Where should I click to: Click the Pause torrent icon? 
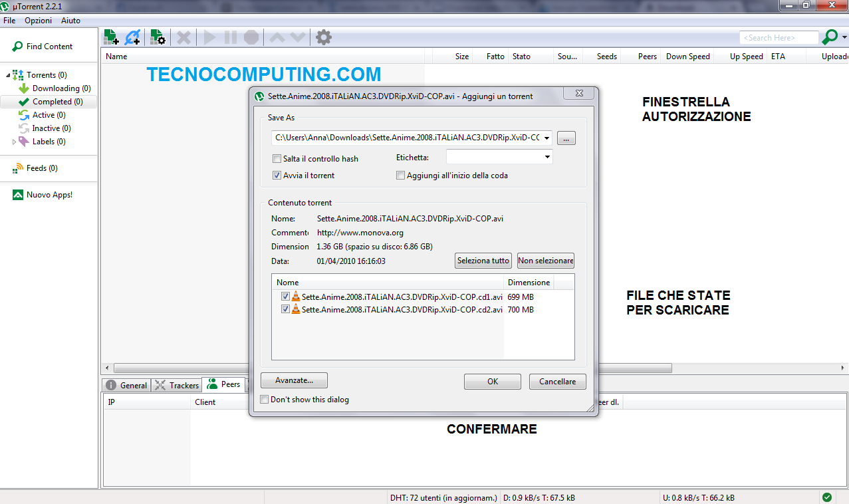(x=230, y=38)
